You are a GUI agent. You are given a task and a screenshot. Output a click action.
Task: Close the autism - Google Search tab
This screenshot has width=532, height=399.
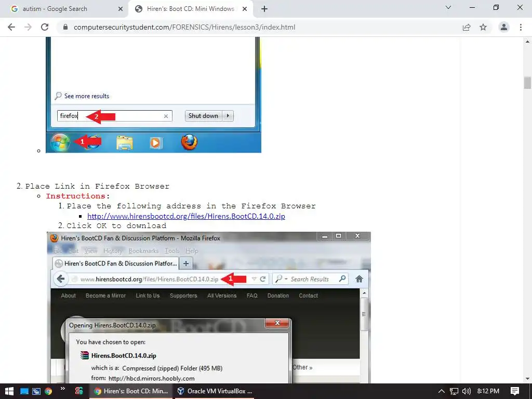tap(121, 9)
